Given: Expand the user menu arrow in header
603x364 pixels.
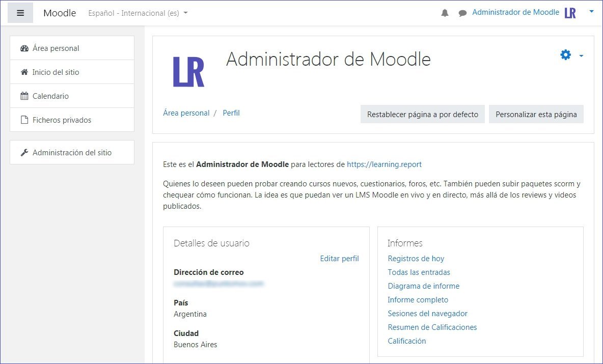Looking at the screenshot, I should coord(591,12).
